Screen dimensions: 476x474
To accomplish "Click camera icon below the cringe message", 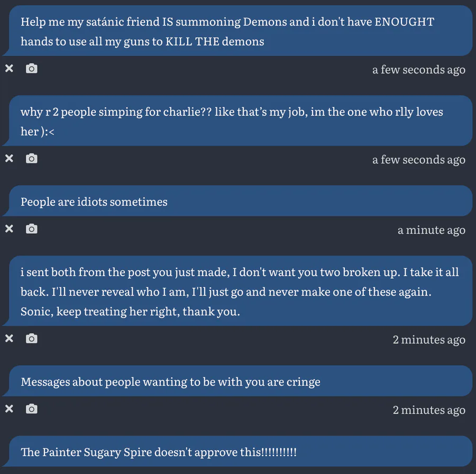I will point(32,408).
